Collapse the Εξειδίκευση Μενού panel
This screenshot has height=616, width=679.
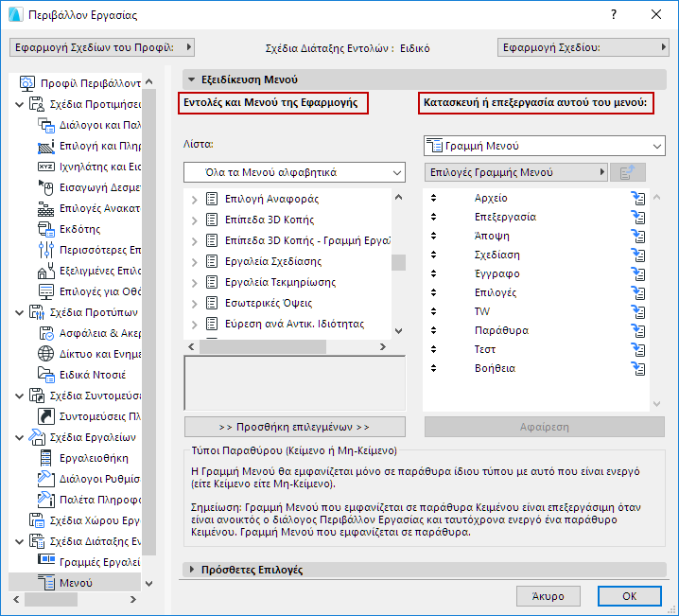click(x=191, y=79)
